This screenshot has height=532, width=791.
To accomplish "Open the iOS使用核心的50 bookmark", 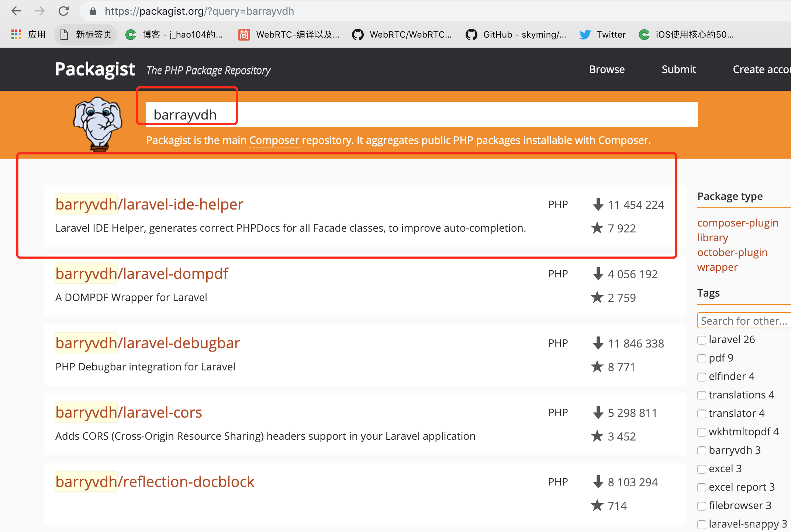I will (686, 35).
